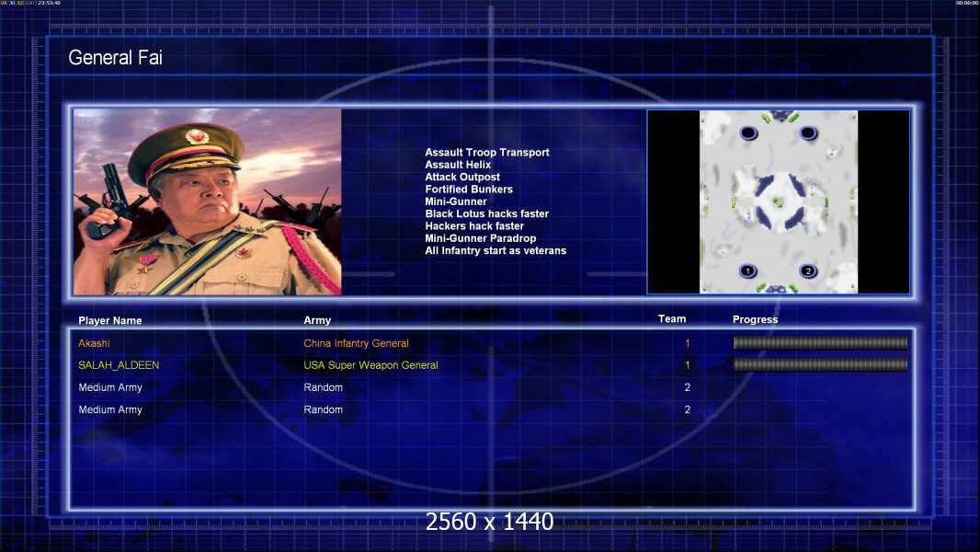
Task: Click start position marker 1 on minimap
Action: pos(747,270)
